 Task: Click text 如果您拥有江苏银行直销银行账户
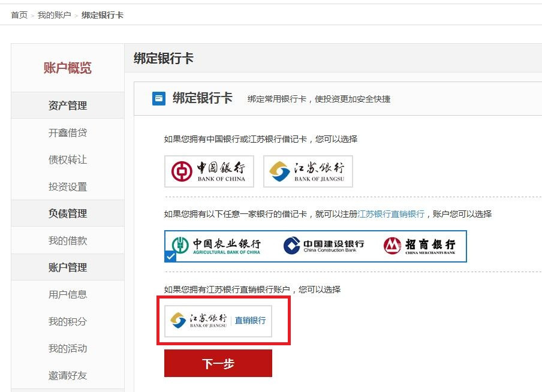pyautogui.click(x=227, y=290)
